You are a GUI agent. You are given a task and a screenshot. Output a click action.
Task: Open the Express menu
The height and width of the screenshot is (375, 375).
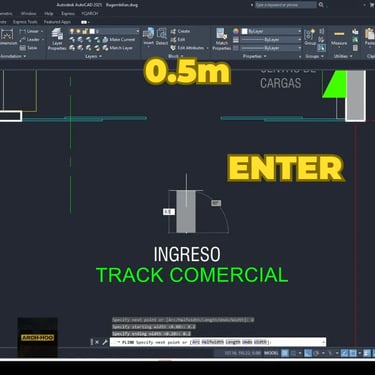point(68,13)
